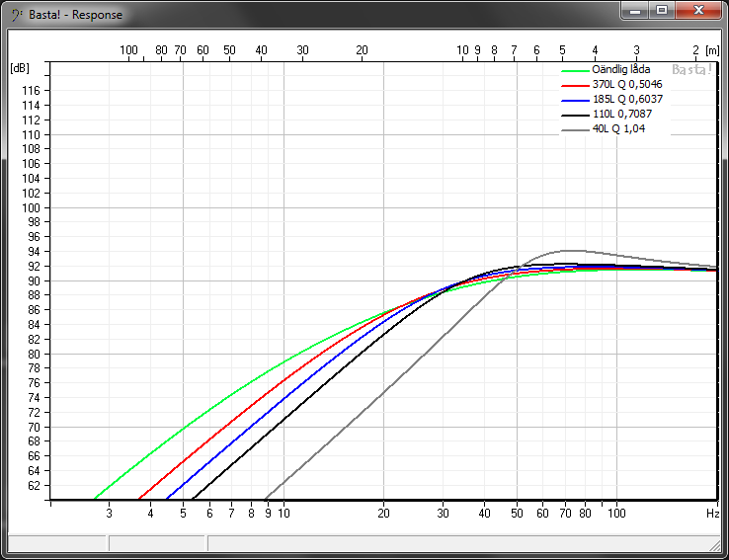Click the red 370L legend line sample
This screenshot has height=560, width=729.
[575, 85]
